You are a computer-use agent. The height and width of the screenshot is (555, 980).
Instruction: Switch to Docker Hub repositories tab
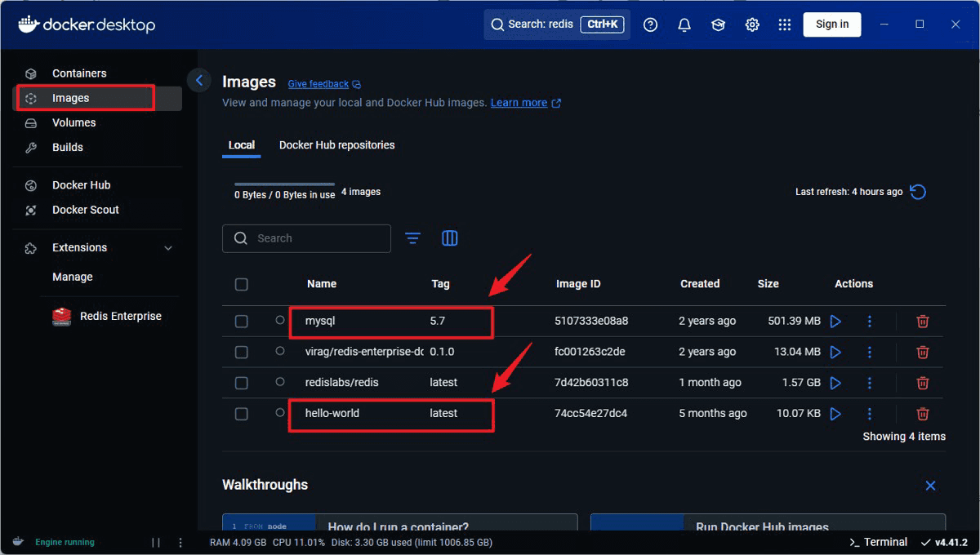(336, 144)
